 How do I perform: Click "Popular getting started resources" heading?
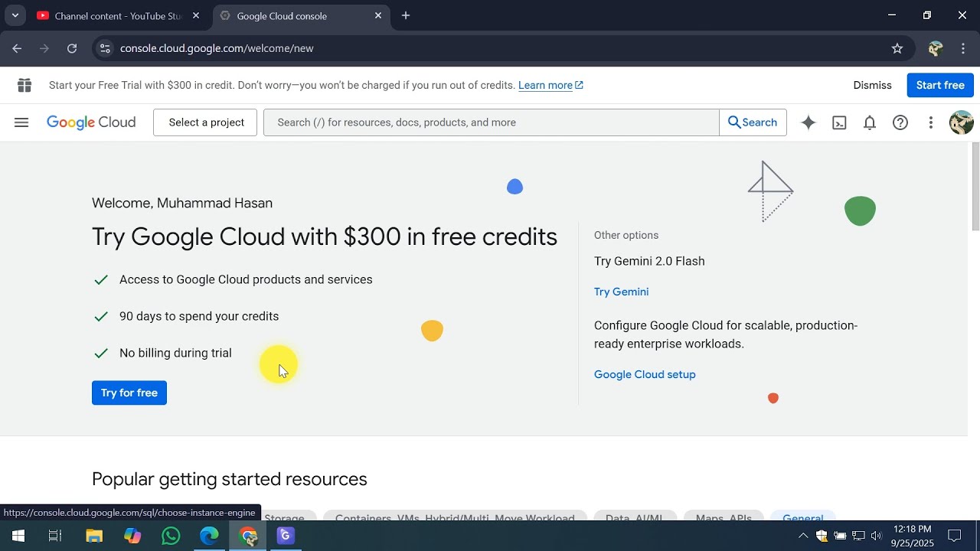pyautogui.click(x=230, y=479)
